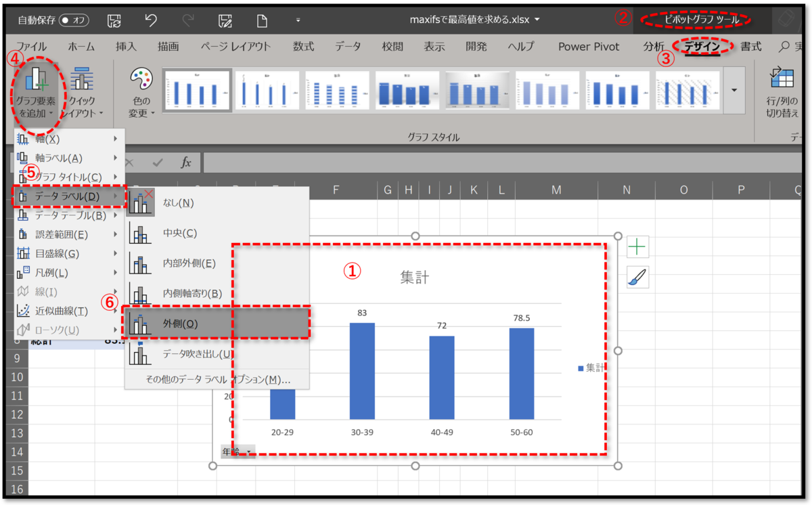Image resolution: width=812 pixels, height=505 pixels.
Task: Choose 内側軸寄り(B) data label option
Action: pyautogui.click(x=217, y=294)
